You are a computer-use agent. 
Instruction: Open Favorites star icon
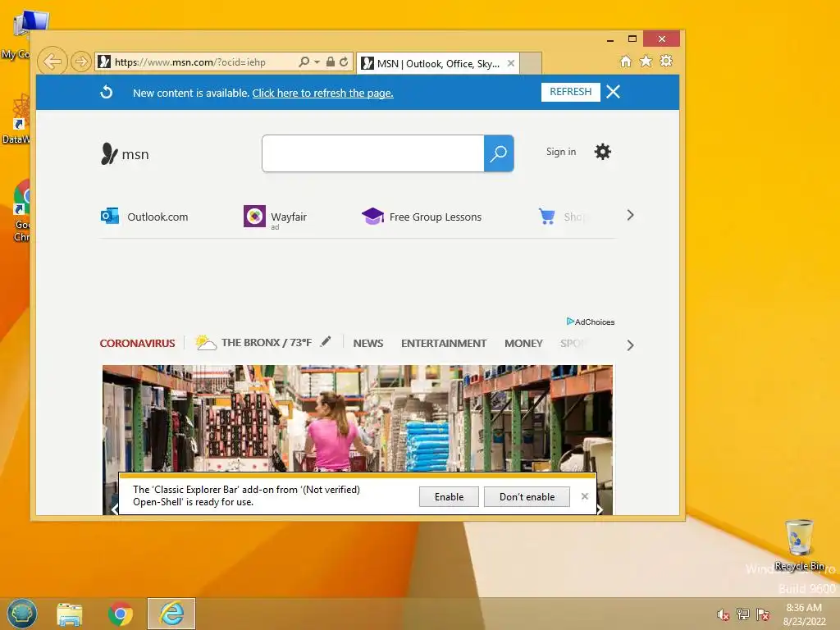(x=646, y=61)
